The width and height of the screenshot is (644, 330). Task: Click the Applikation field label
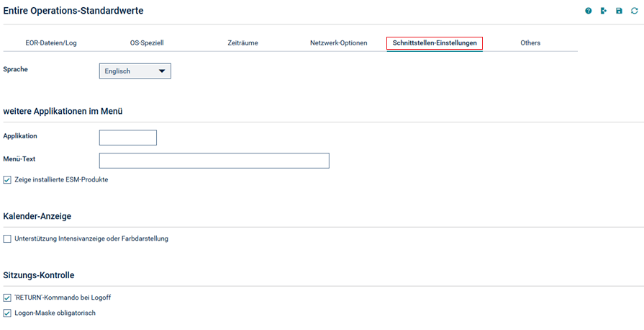(x=20, y=135)
